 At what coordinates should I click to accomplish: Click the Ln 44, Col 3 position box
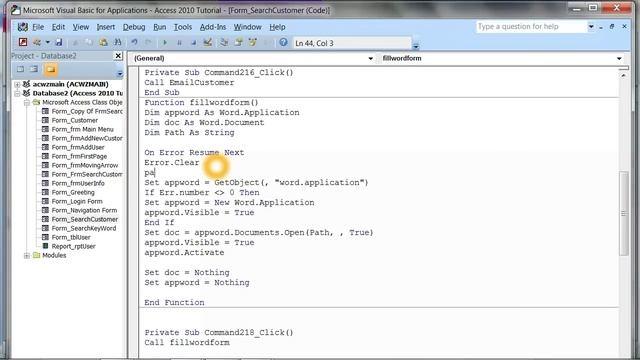click(352, 43)
